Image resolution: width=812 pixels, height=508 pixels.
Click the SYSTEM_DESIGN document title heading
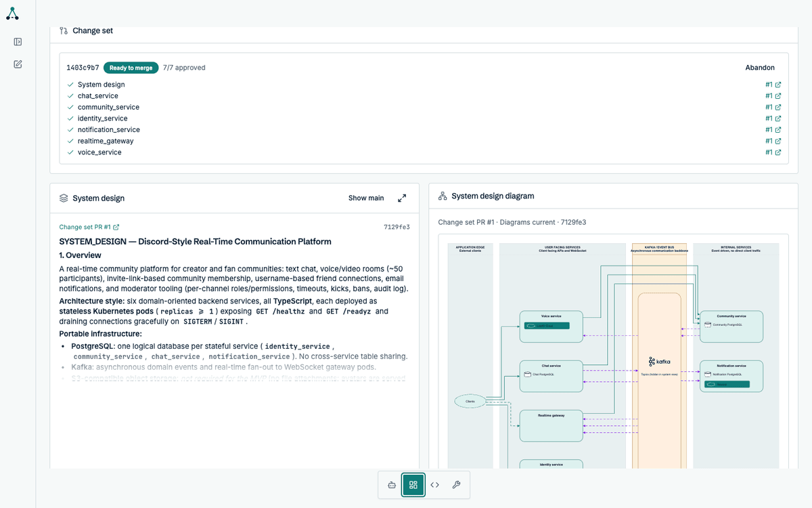(196, 242)
